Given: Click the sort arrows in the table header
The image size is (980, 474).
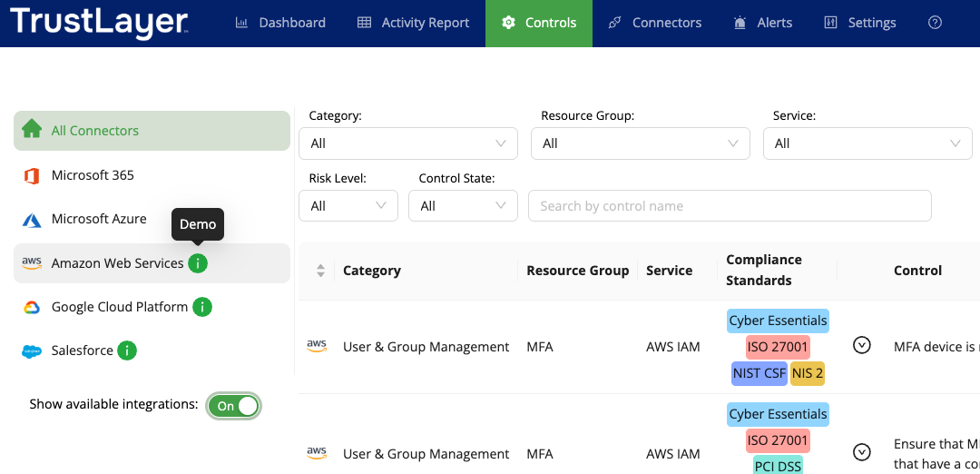Looking at the screenshot, I should tap(320, 271).
